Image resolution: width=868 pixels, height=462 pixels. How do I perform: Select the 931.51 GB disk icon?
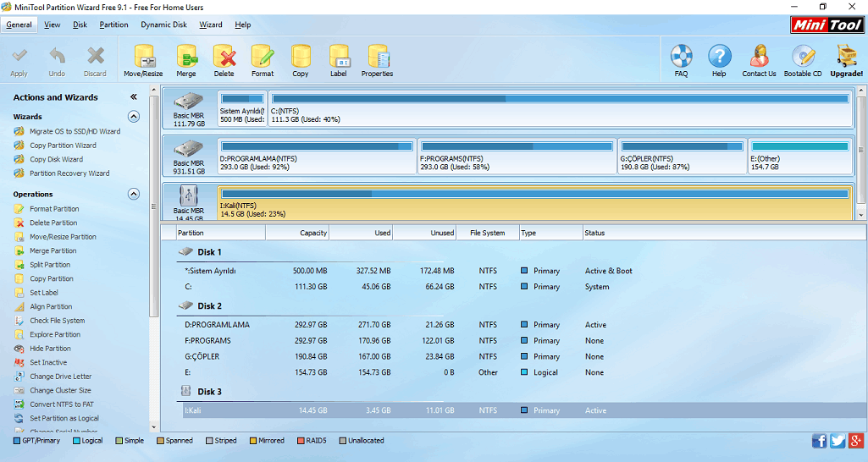(189, 150)
